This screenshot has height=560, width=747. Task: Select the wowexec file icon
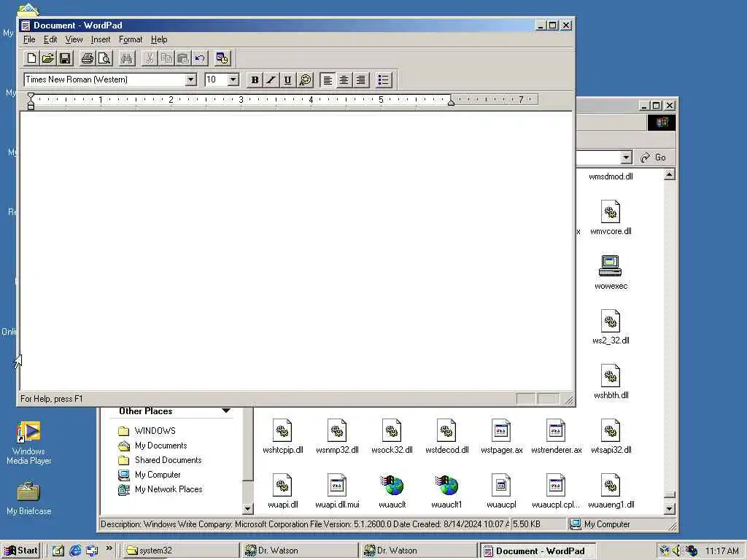click(x=611, y=266)
